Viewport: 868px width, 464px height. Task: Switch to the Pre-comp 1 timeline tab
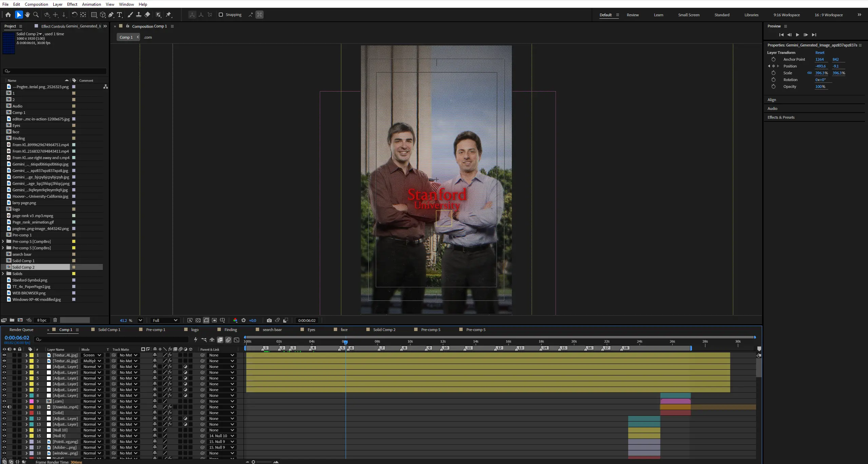155,330
